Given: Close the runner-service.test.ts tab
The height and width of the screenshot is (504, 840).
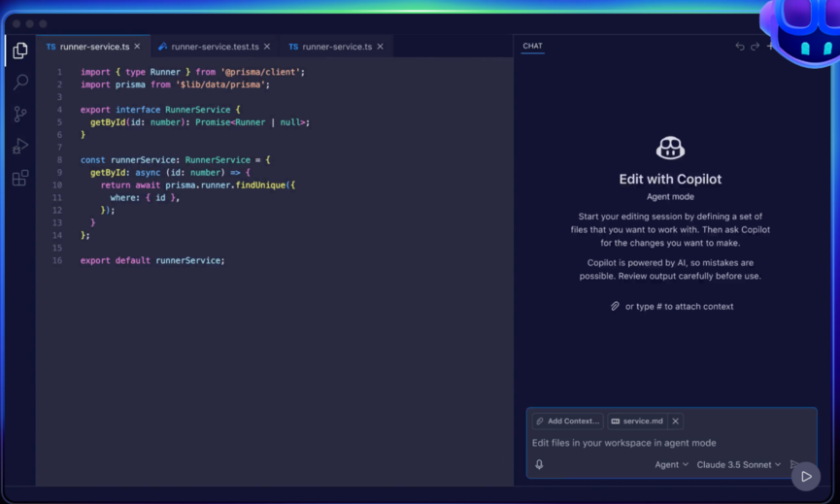Looking at the screenshot, I should (x=267, y=47).
